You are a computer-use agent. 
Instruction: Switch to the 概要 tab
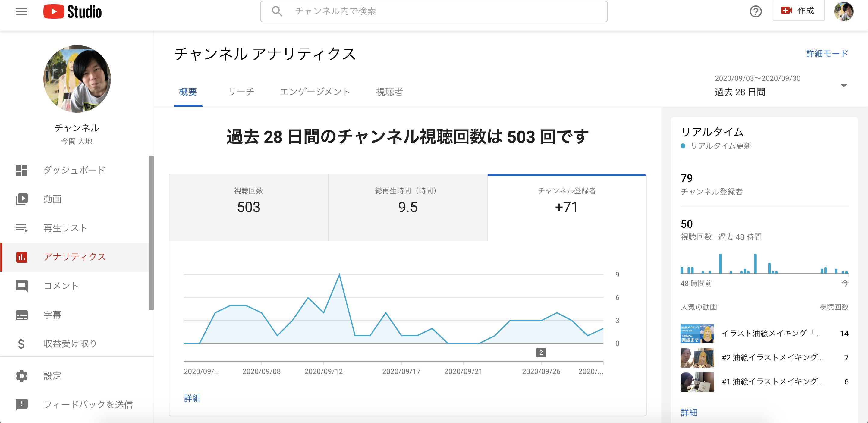pyautogui.click(x=188, y=92)
